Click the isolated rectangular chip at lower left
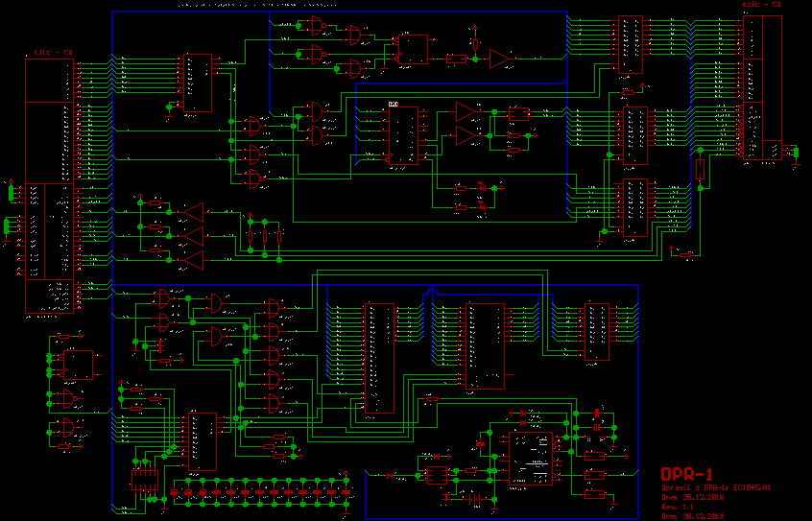The height and width of the screenshot is (521, 812). pos(78,365)
